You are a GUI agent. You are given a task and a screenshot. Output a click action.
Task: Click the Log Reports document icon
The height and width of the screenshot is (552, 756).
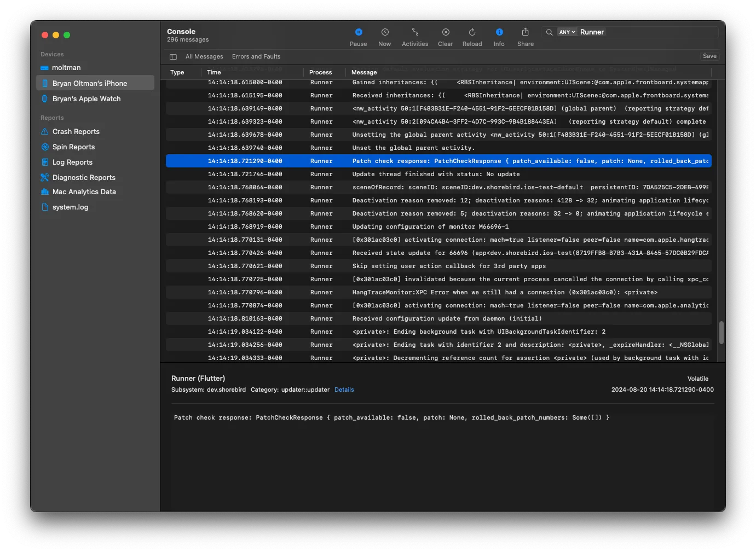(x=45, y=162)
